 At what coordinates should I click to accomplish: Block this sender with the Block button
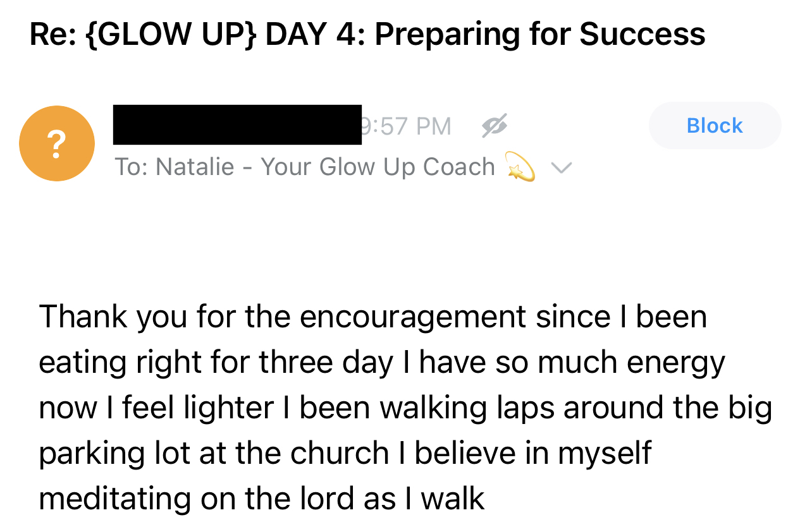(715, 125)
